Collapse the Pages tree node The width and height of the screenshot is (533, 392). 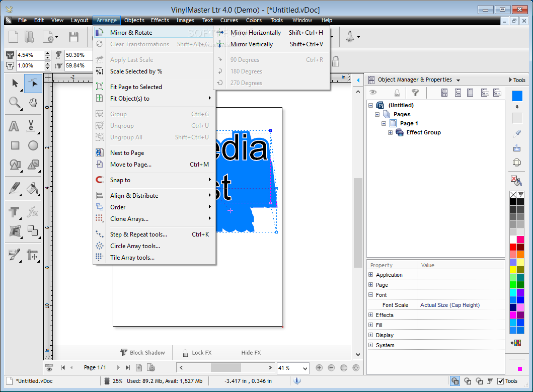[377, 115]
